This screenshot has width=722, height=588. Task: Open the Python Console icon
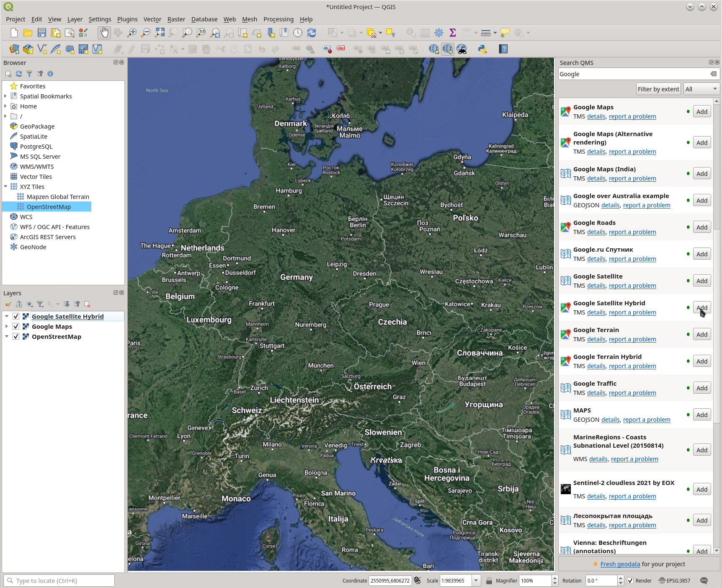482,49
